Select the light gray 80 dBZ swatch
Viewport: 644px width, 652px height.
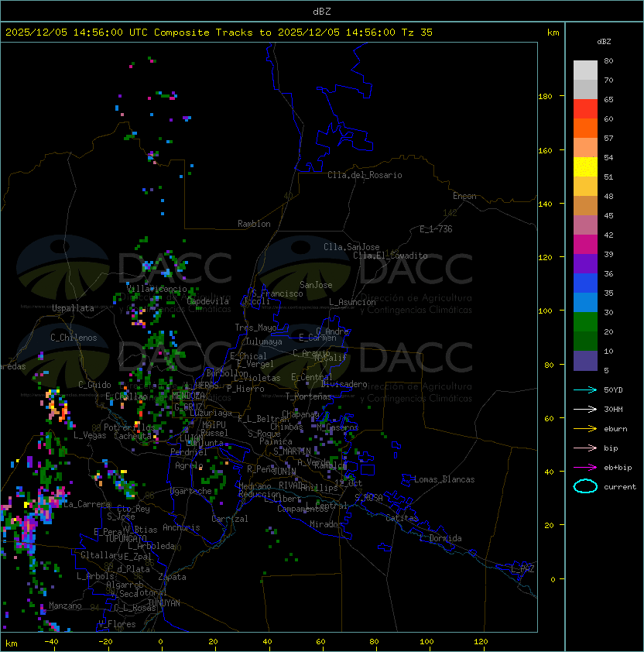click(585, 70)
